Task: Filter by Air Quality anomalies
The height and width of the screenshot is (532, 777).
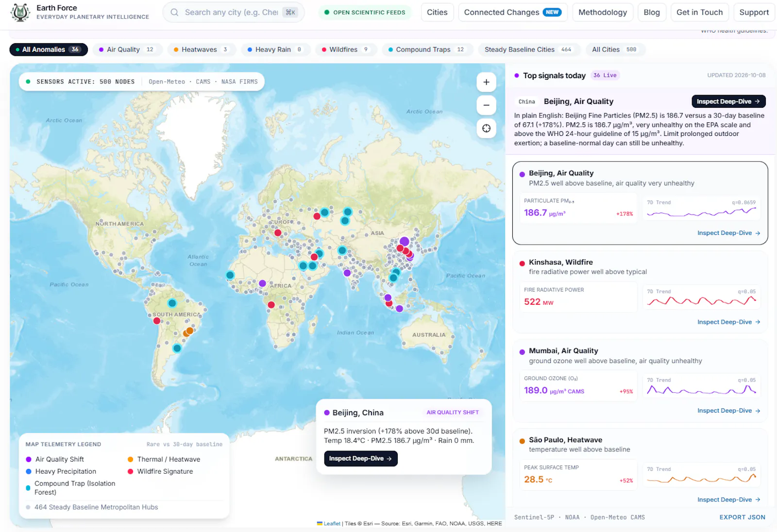Action: (x=127, y=50)
